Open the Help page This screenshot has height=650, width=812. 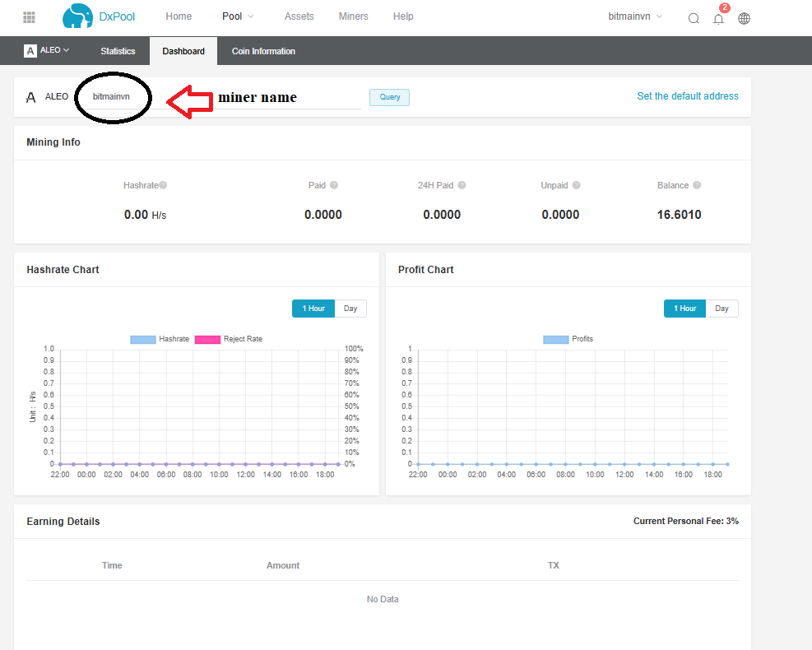pos(403,16)
